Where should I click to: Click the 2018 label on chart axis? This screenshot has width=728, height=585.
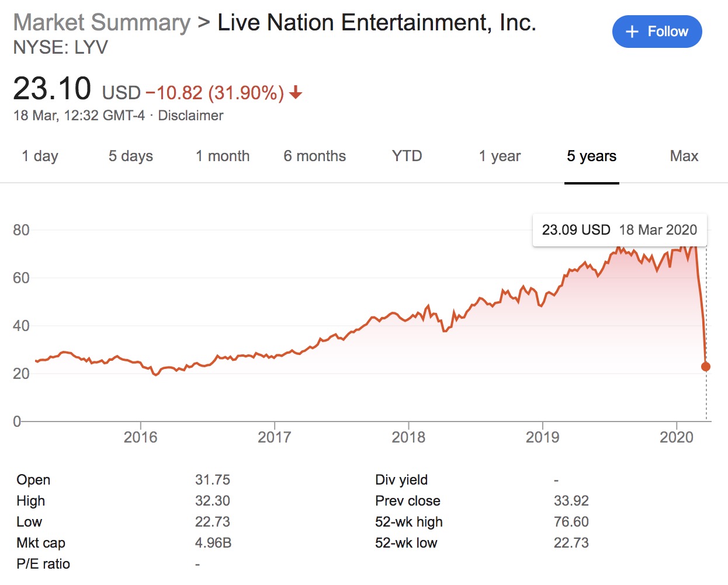408,437
